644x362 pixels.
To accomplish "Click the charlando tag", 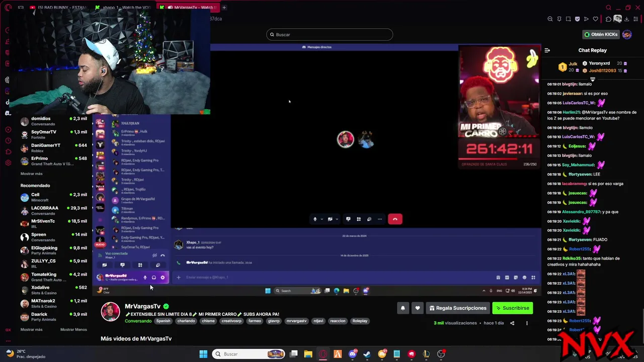I will pos(186,321).
